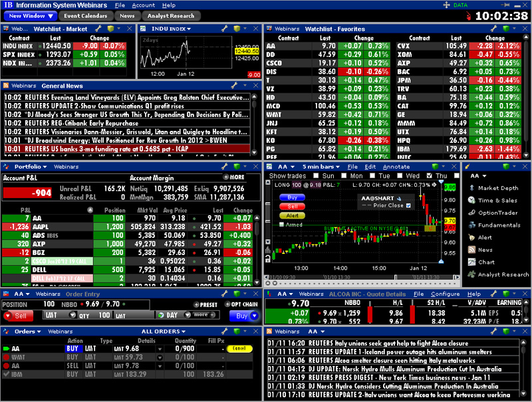Click the yellow Alert button on chart
532x402 pixels.
(291, 215)
